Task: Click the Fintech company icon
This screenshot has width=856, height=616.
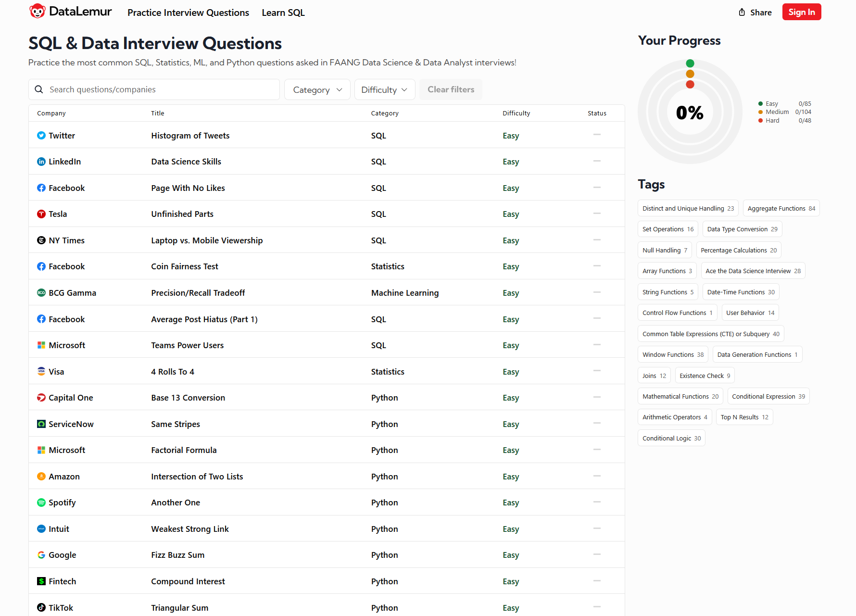Action: (x=41, y=581)
